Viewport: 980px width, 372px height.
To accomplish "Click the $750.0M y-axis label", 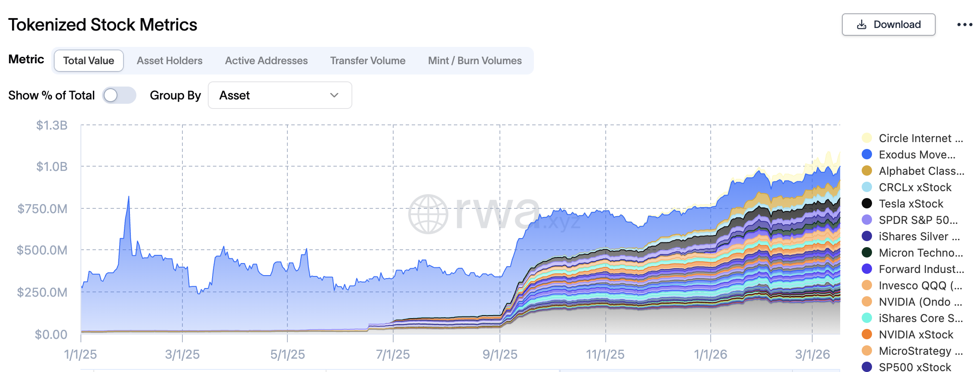I will click(42, 209).
